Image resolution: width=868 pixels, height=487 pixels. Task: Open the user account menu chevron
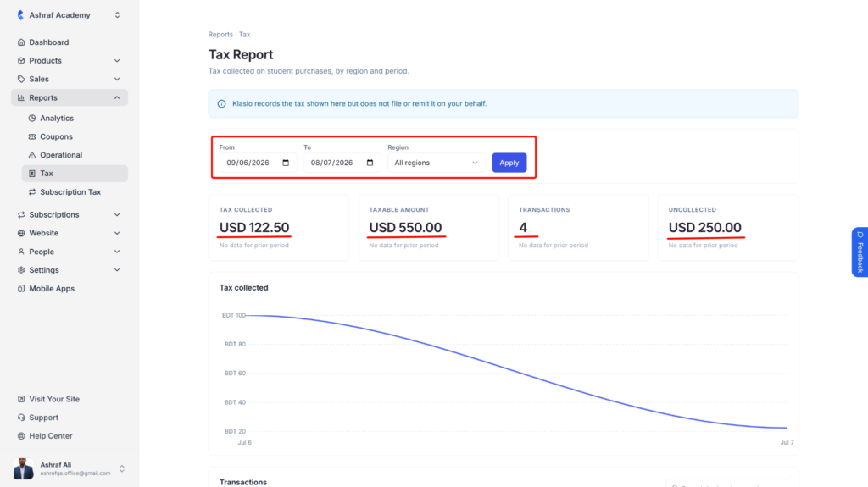122,468
